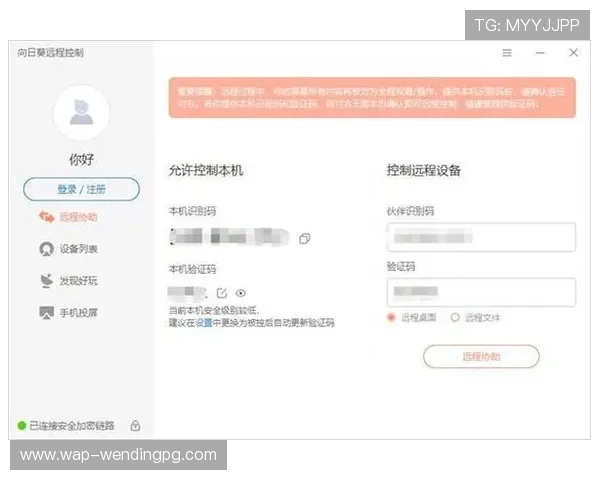Click the 手机投屏 screen icon

click(47, 313)
